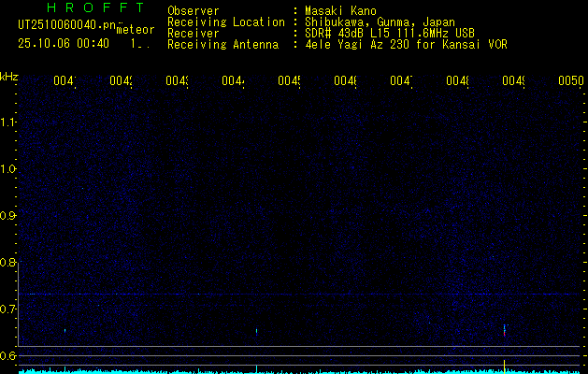The width and height of the screenshot is (588, 374).
Task: Click the 0.8 kHz axis tick label
Action: point(7,263)
